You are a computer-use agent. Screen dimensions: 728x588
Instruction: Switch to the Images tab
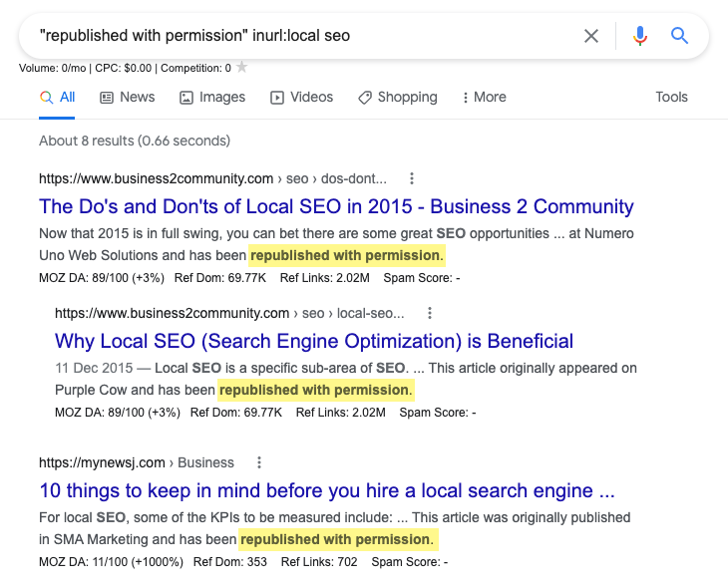click(211, 97)
